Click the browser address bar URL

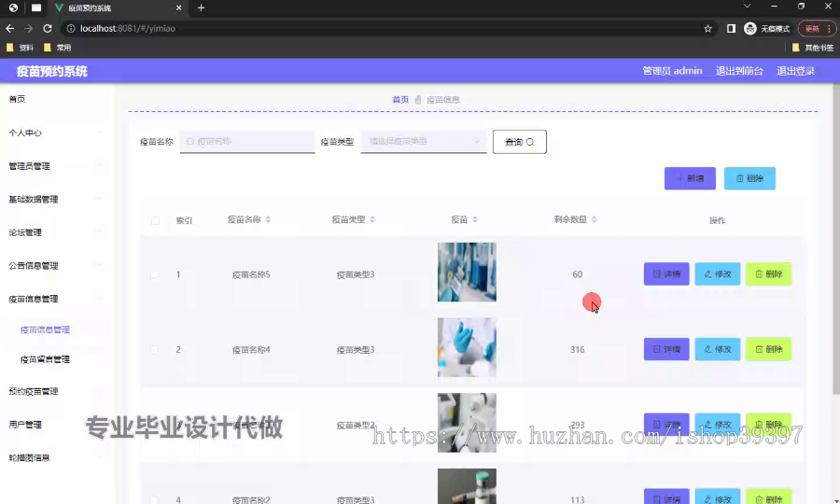click(x=128, y=28)
